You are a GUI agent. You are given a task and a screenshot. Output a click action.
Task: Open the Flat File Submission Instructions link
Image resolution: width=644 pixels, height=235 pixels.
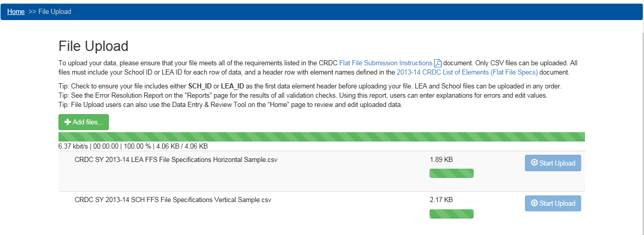pos(385,63)
